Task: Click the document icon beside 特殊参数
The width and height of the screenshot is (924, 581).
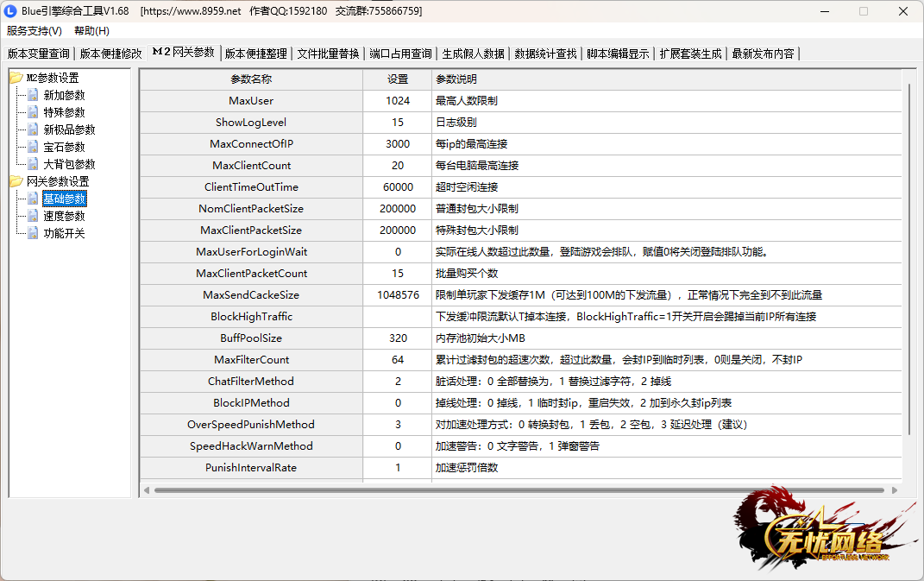Action: 33,112
